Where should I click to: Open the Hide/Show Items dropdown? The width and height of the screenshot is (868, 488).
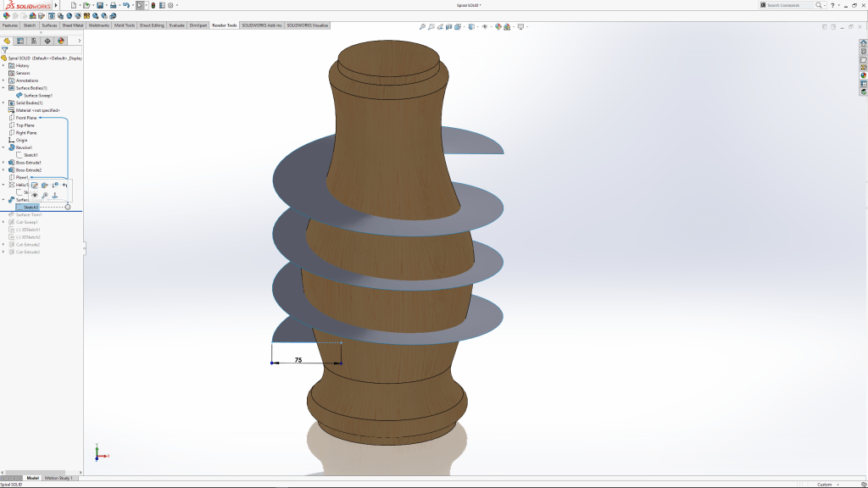[x=487, y=26]
